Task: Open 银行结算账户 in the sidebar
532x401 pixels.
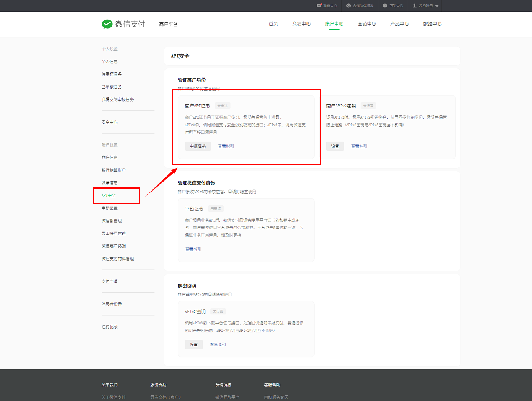Action: (114, 170)
